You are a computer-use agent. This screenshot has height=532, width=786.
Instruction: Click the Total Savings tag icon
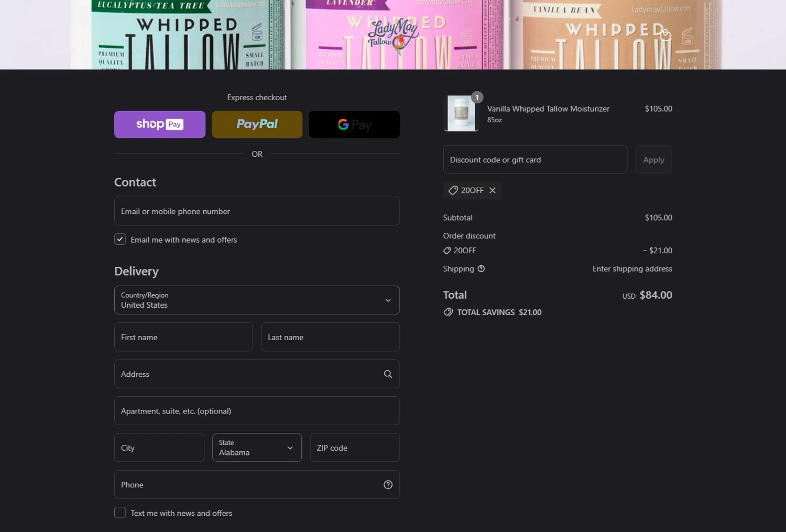pos(448,312)
